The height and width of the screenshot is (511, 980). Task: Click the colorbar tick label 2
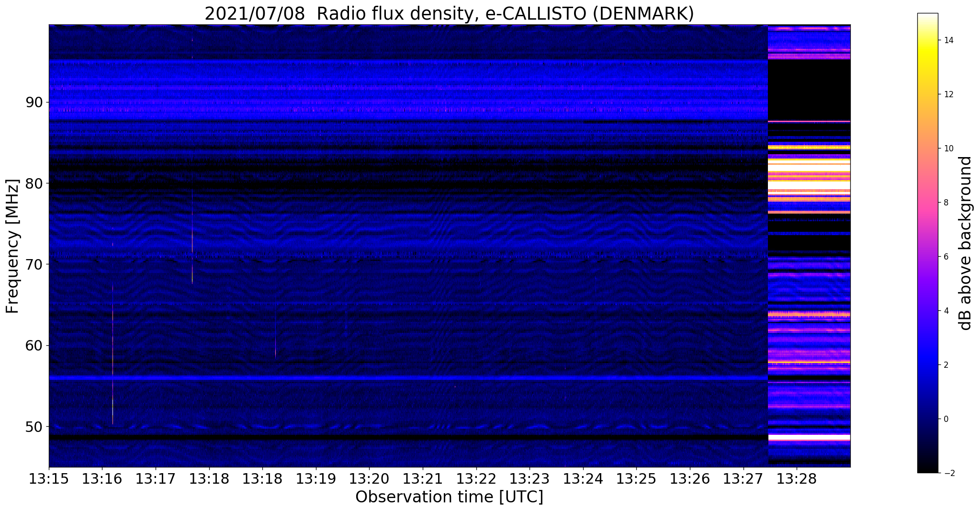tap(946, 365)
